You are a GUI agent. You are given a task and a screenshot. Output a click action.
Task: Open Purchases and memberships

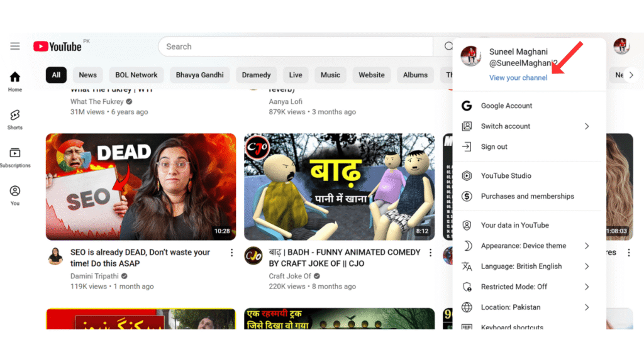521,196
